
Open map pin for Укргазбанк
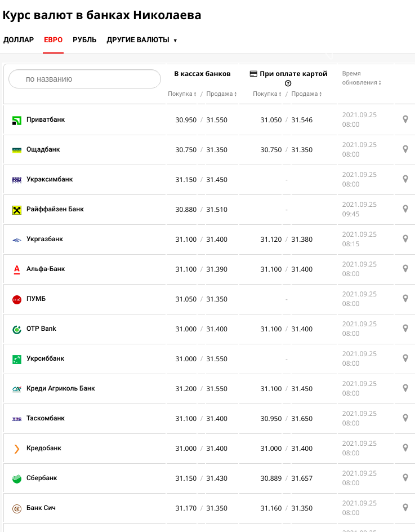[x=405, y=238]
